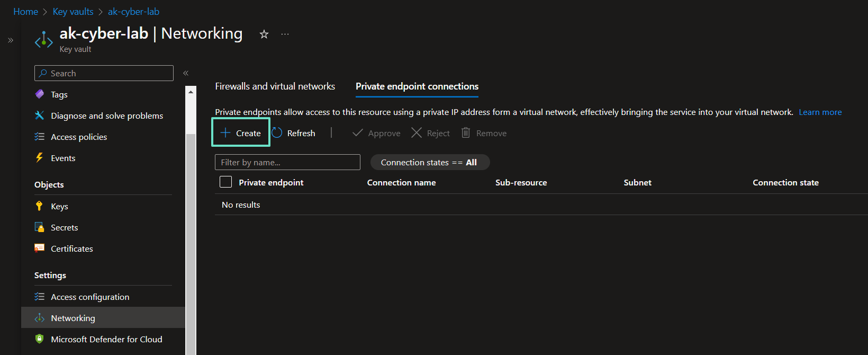868x355 pixels.
Task: Click the sidebar scrollbar up arrow
Action: (x=191, y=92)
